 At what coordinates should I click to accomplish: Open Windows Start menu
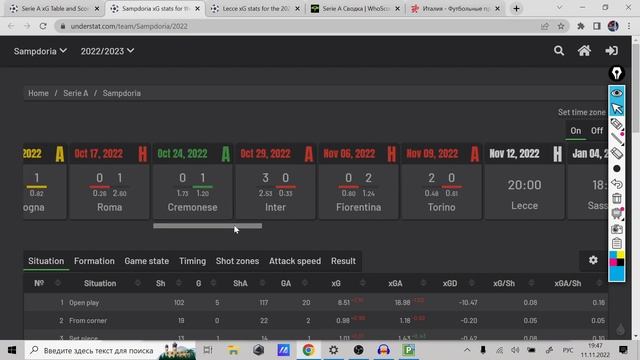click(12, 350)
